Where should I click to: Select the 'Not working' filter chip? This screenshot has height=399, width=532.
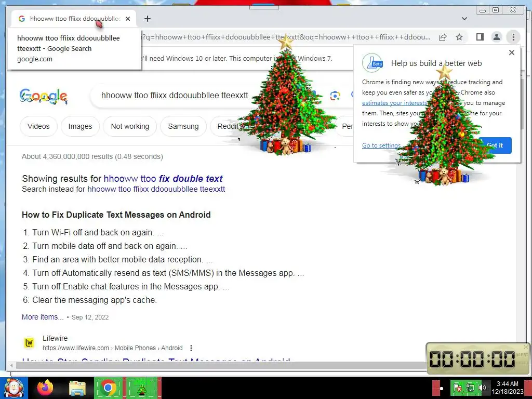click(x=130, y=126)
